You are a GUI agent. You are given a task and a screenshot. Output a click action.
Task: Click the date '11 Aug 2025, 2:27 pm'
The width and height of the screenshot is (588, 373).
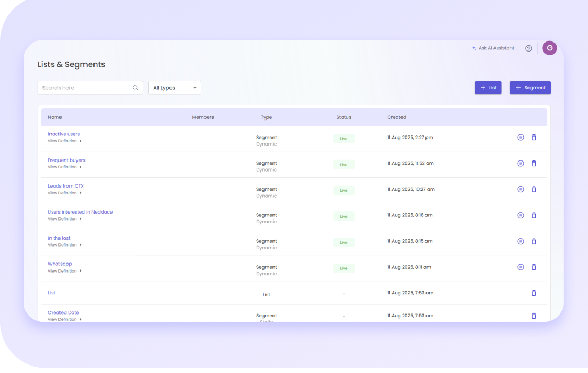click(410, 137)
